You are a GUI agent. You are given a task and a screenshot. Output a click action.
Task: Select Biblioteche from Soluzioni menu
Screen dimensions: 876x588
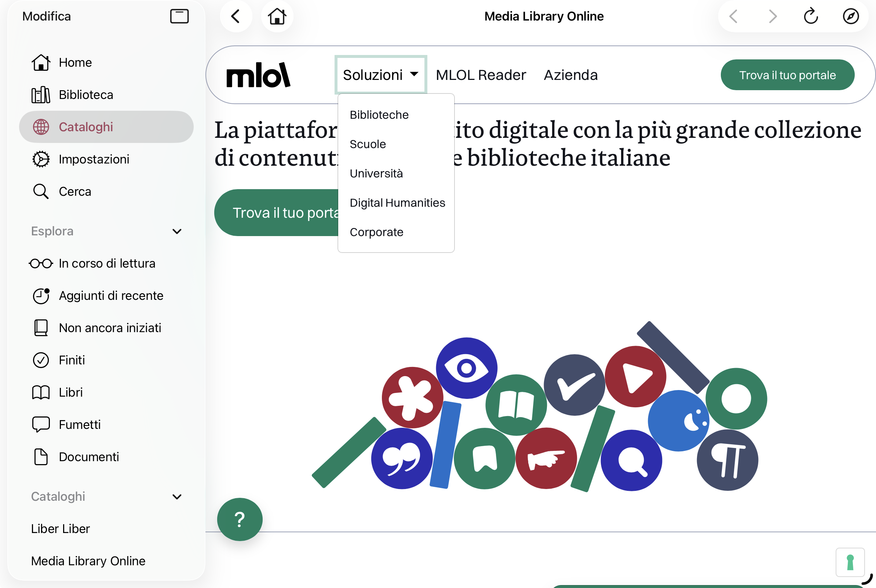click(x=379, y=115)
